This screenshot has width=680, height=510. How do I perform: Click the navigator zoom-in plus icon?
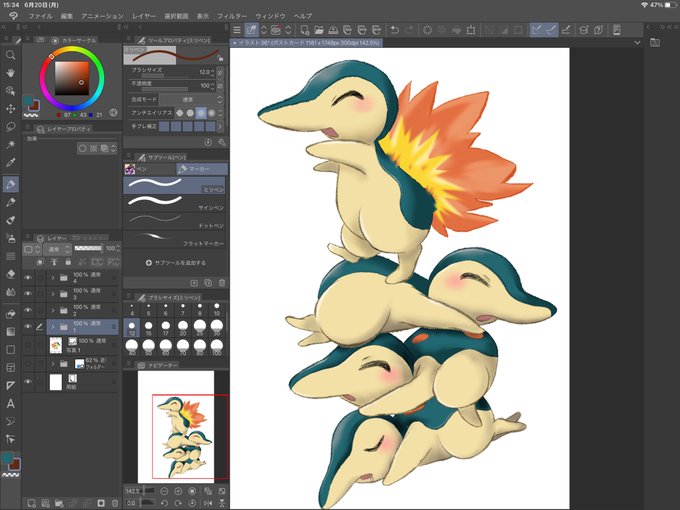coord(178,491)
